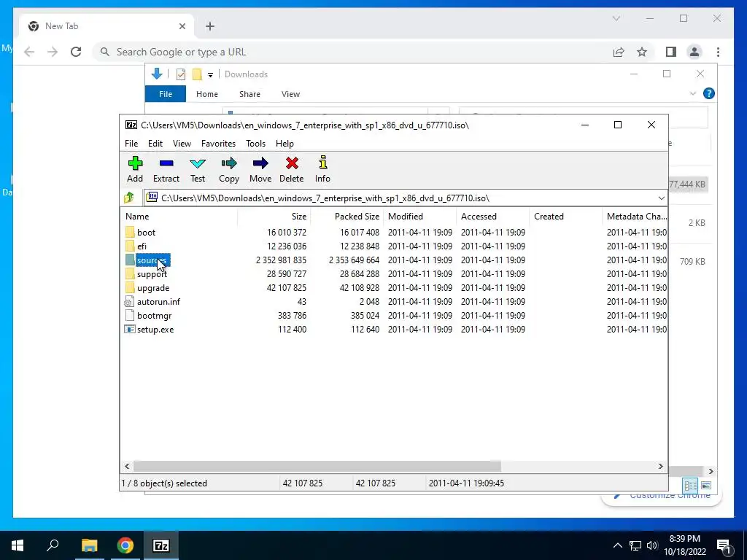Show hidden system tray icons
Screen dimensions: 747x560
point(617,545)
